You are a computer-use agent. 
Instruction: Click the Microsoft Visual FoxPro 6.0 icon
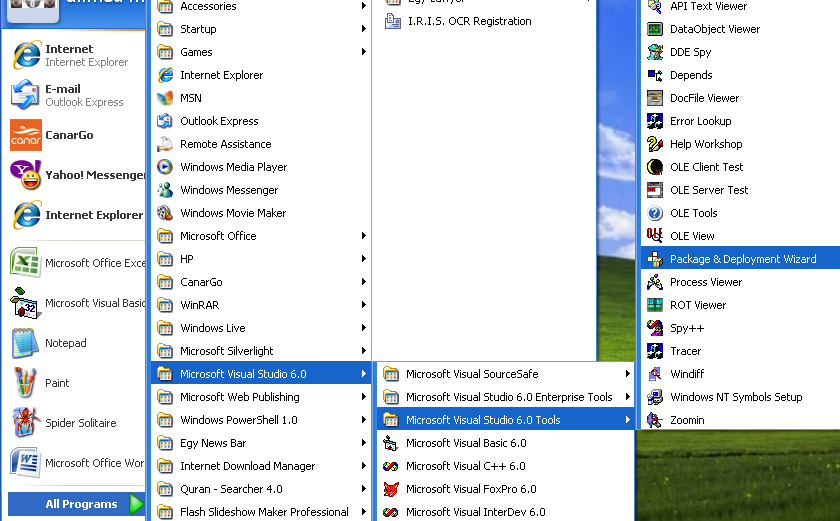tap(391, 489)
